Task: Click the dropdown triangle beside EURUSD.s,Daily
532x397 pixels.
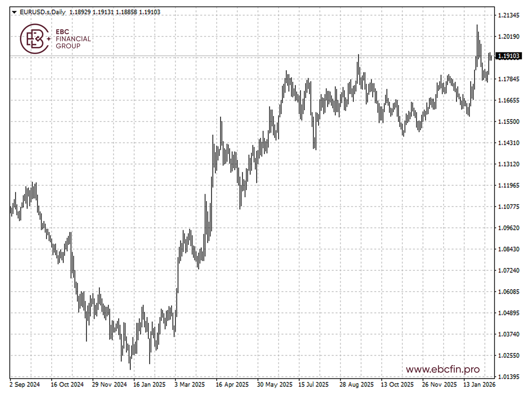Action: (x=14, y=12)
